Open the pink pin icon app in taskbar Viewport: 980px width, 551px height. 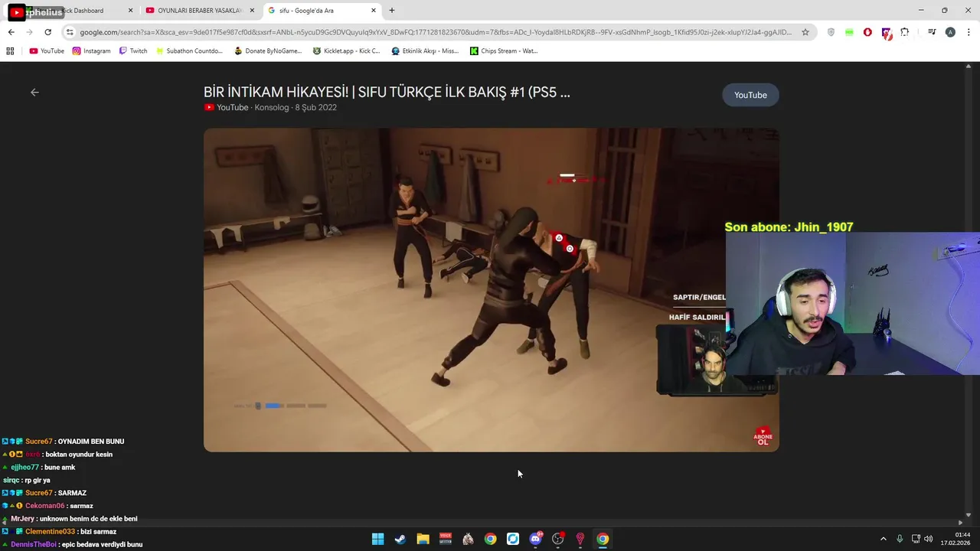(x=580, y=539)
